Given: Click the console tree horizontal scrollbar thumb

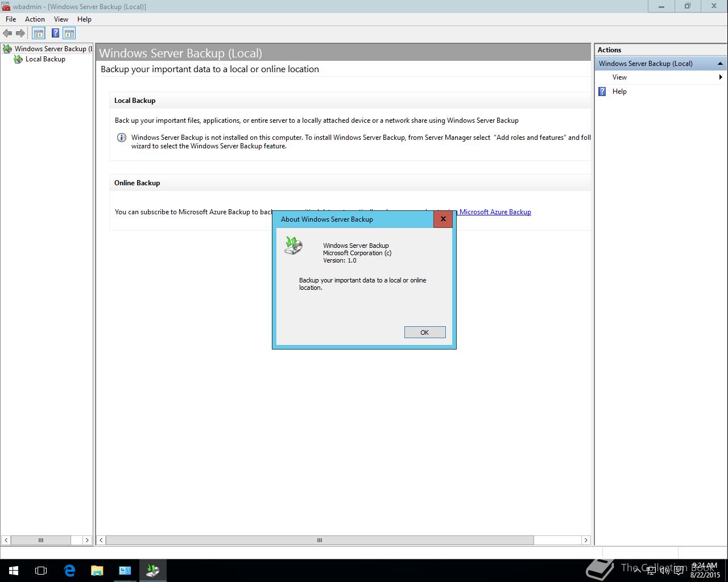Looking at the screenshot, I should pos(41,540).
